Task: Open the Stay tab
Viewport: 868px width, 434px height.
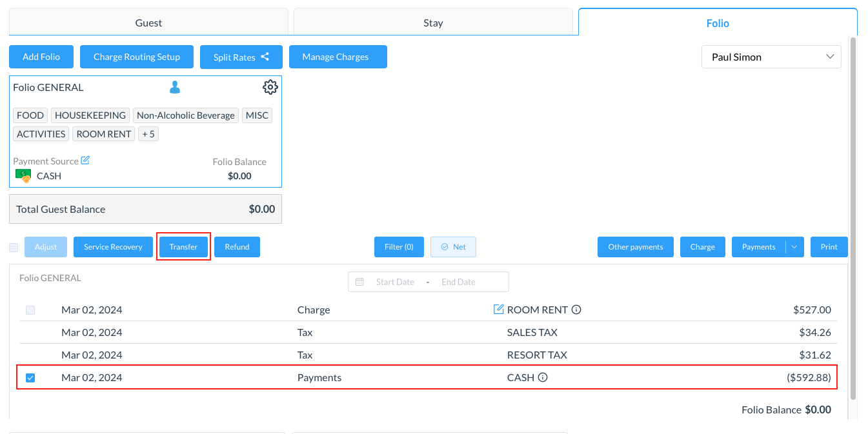Action: 433,23
